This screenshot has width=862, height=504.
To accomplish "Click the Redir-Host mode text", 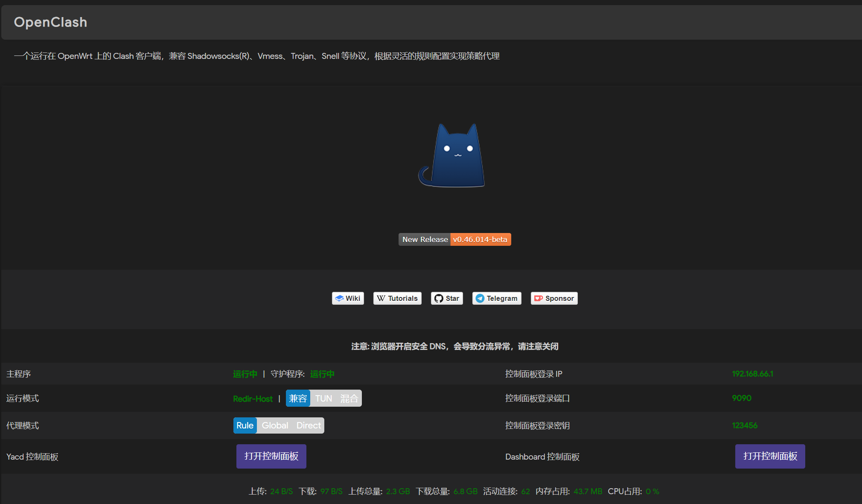I will click(253, 399).
